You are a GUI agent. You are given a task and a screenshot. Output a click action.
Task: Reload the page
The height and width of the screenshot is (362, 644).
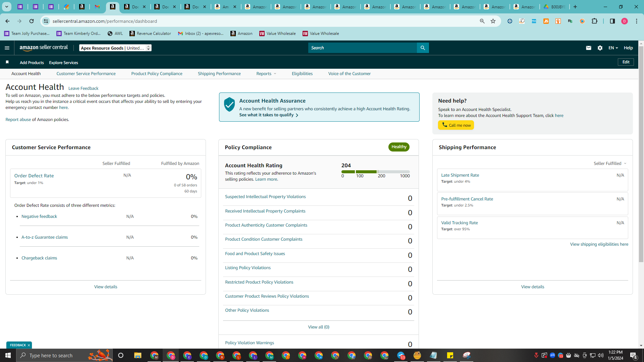[32, 21]
